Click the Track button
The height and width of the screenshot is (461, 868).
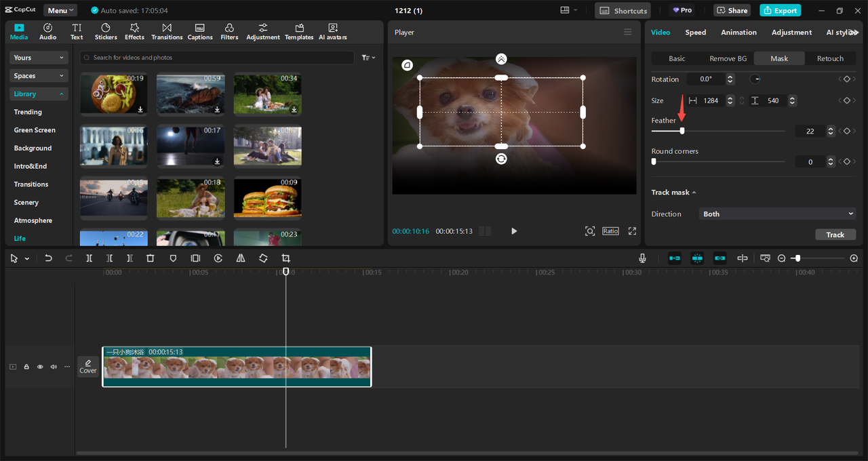pyautogui.click(x=835, y=235)
